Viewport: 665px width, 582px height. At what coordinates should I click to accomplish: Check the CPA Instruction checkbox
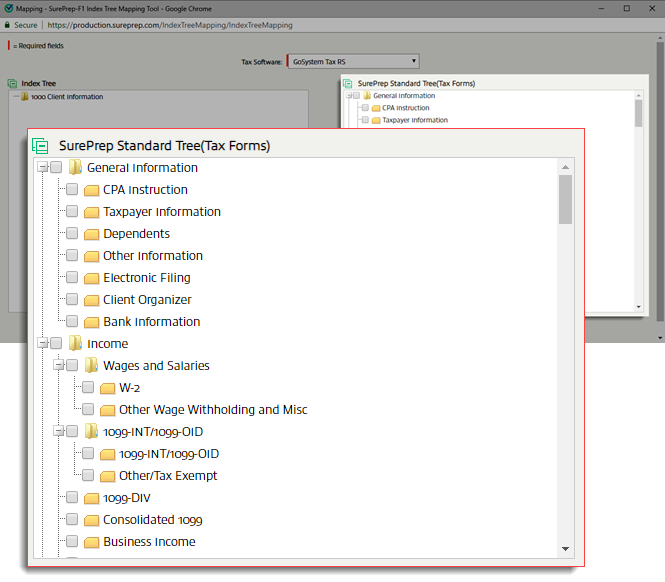72,190
